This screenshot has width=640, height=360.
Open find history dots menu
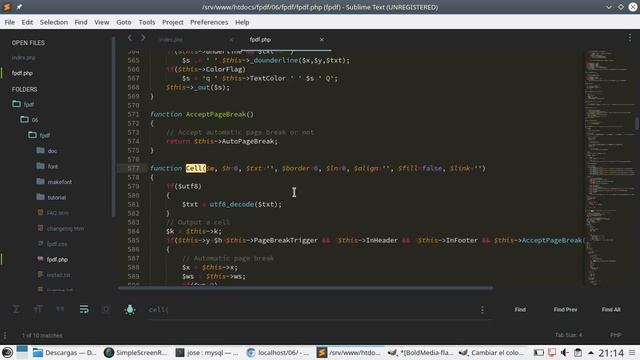coord(482,310)
